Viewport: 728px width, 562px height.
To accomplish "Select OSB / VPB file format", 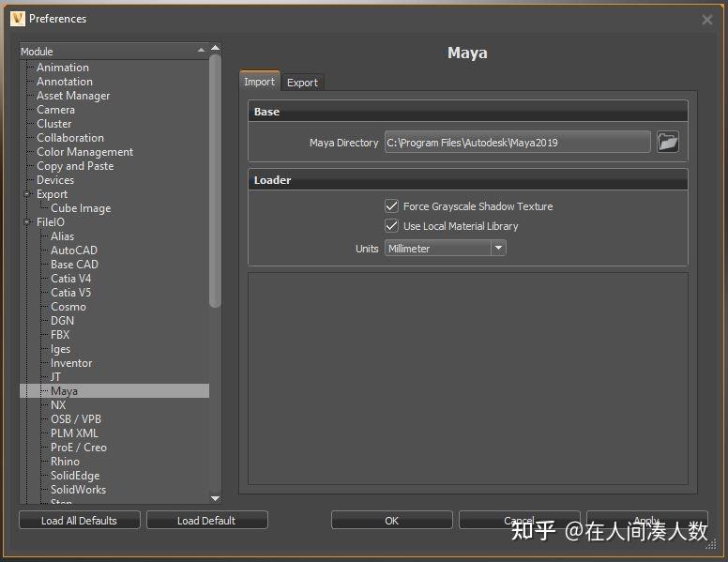I will 76,419.
